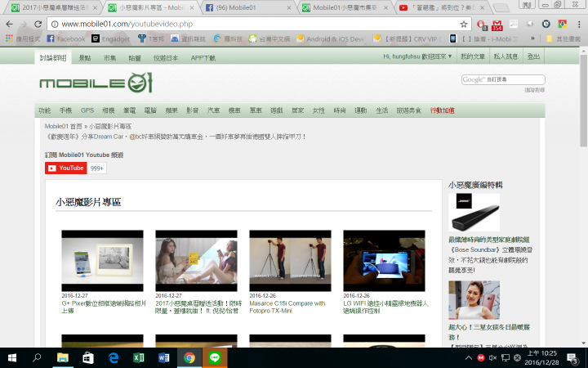
Task: Open the Bose Soundbar sidebar image
Action: point(474,212)
